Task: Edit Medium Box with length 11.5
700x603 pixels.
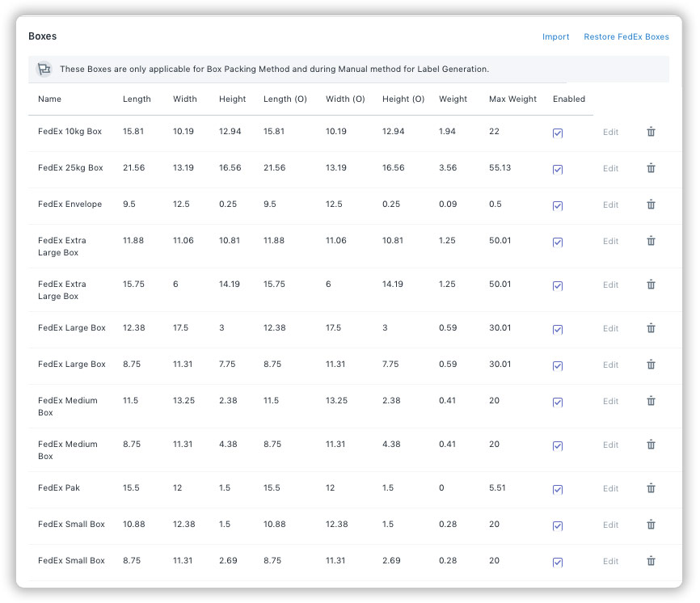Action: click(x=610, y=402)
